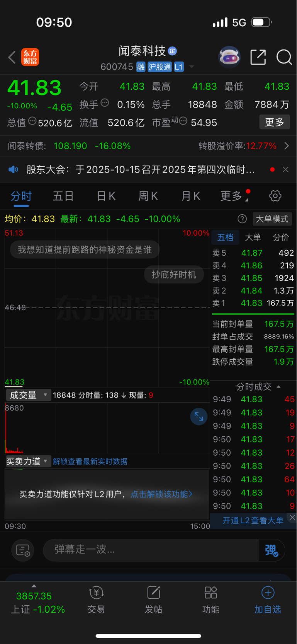Open the 交易 trade icon
297x644 pixels.
(x=96, y=600)
